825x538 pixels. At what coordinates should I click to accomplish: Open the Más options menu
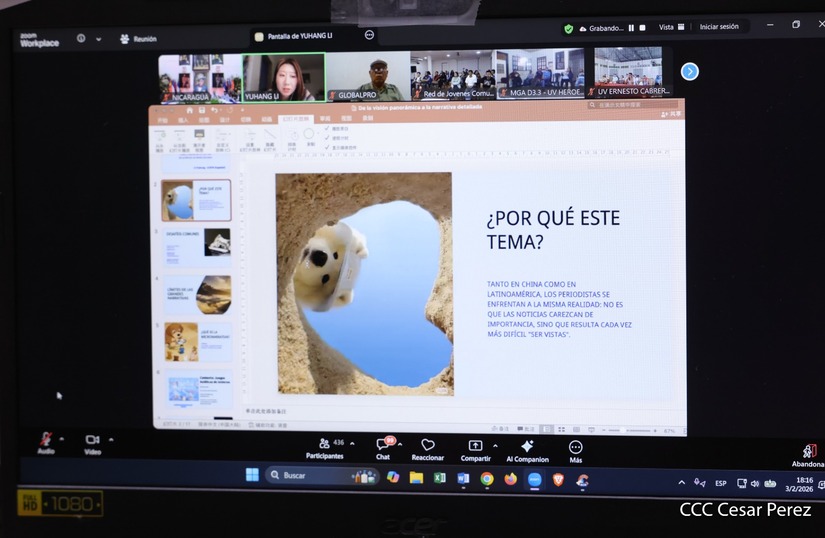575,448
